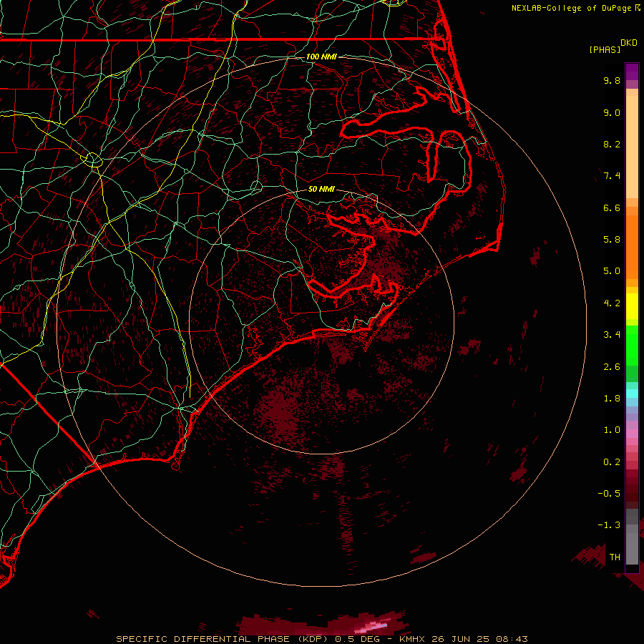The width and height of the screenshot is (644, 644).
Task: Click the -0.5 color scale value
Action: coord(609,494)
